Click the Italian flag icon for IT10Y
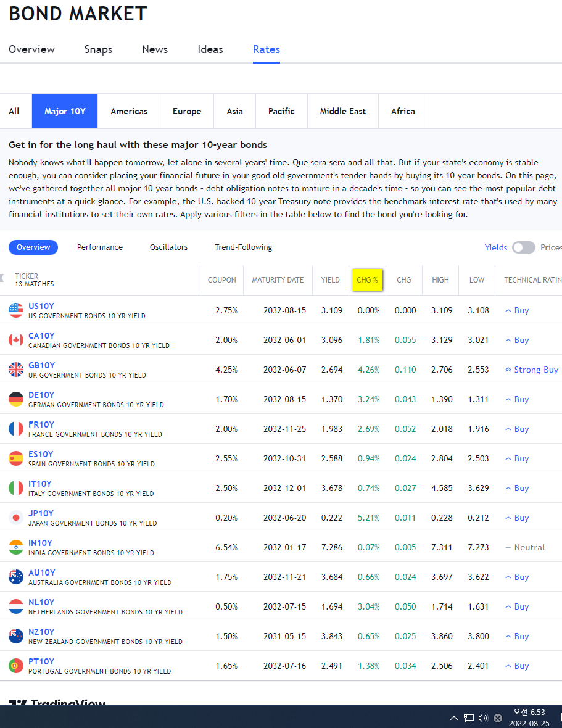Viewport: 562px width, 728px height. tap(16, 488)
